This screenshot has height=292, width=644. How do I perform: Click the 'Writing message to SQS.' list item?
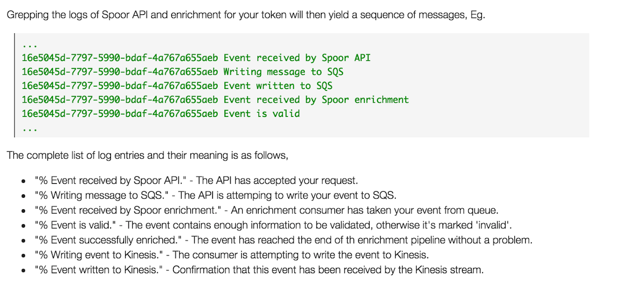point(215,195)
